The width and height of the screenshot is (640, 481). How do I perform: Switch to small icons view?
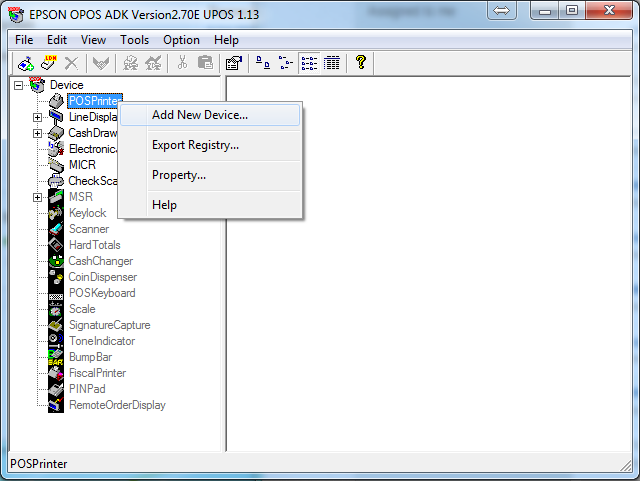pos(286,63)
